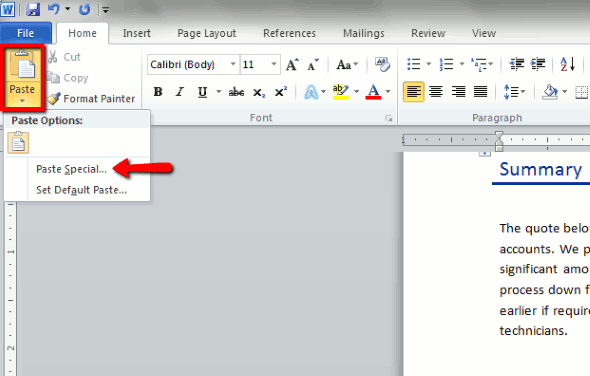
Task: Open the Page Layout tab
Action: (207, 33)
